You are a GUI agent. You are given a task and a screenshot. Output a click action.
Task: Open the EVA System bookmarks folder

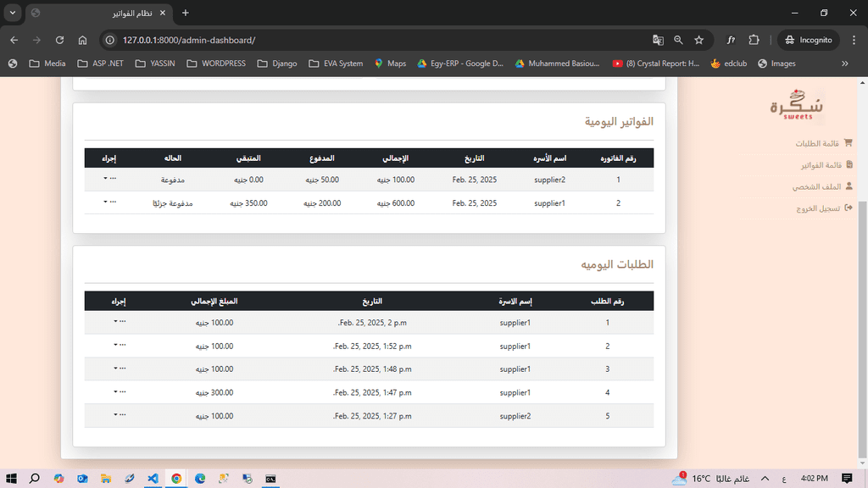click(336, 64)
